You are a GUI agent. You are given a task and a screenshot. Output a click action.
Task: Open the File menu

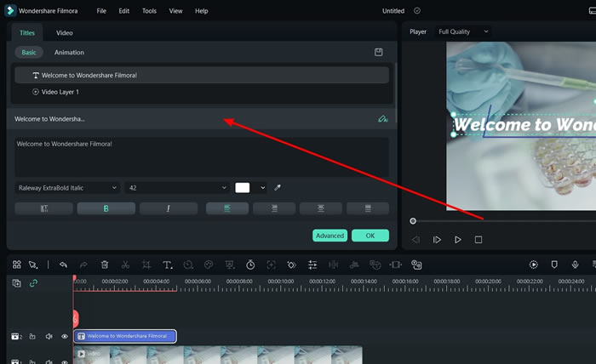click(101, 11)
